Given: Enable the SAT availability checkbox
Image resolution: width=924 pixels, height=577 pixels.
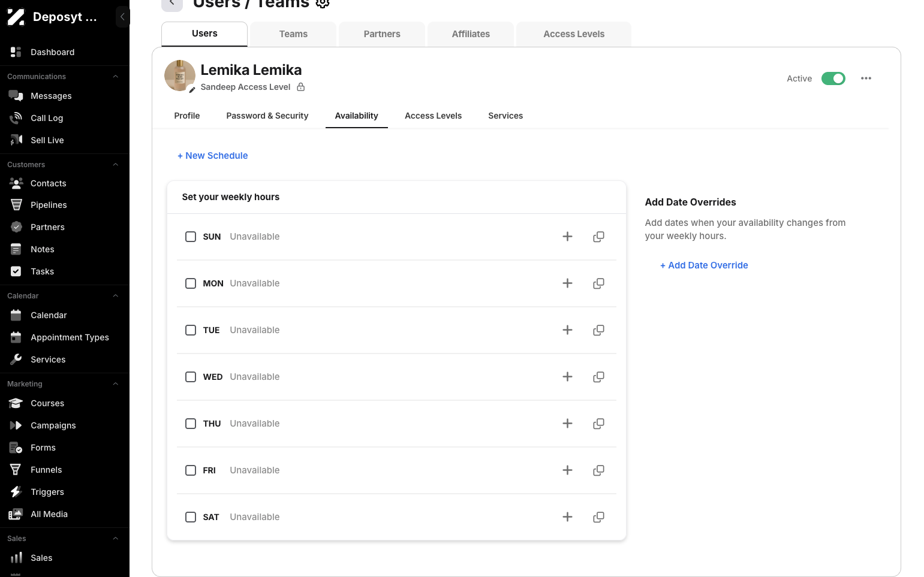Looking at the screenshot, I should tap(191, 517).
